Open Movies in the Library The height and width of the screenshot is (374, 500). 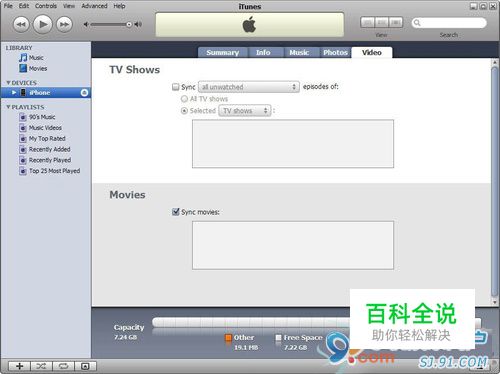tap(38, 68)
